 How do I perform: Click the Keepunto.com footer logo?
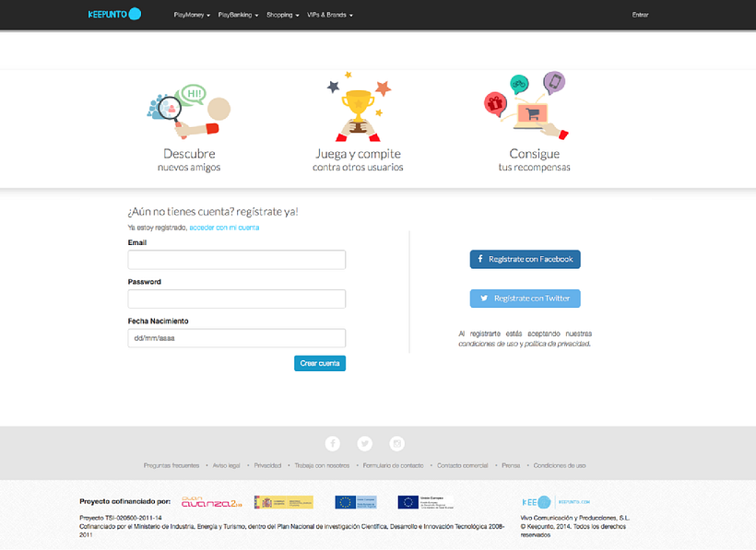556,502
